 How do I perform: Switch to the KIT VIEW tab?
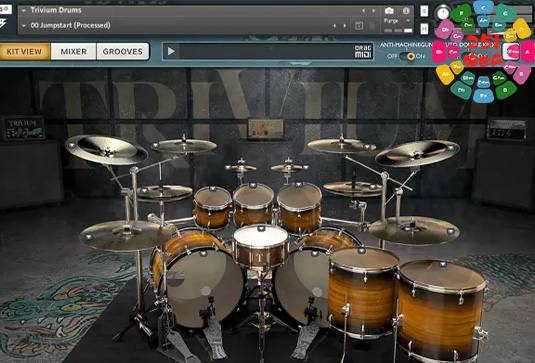click(x=25, y=52)
